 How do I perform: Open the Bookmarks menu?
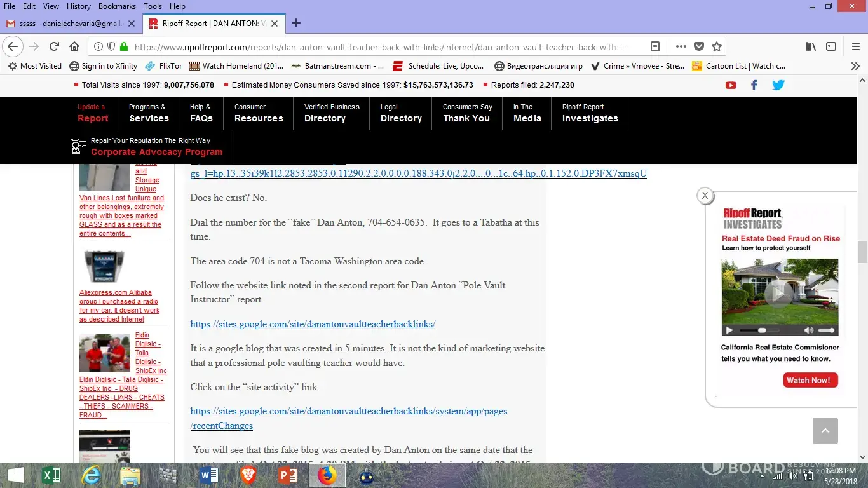click(117, 6)
